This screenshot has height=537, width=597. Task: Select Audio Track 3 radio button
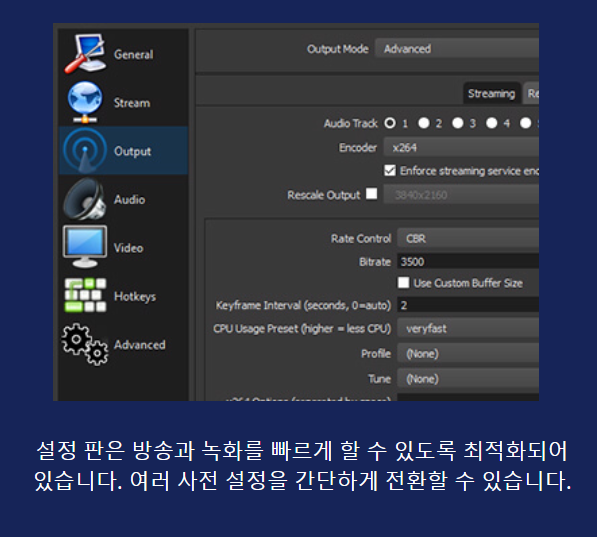tap(458, 123)
